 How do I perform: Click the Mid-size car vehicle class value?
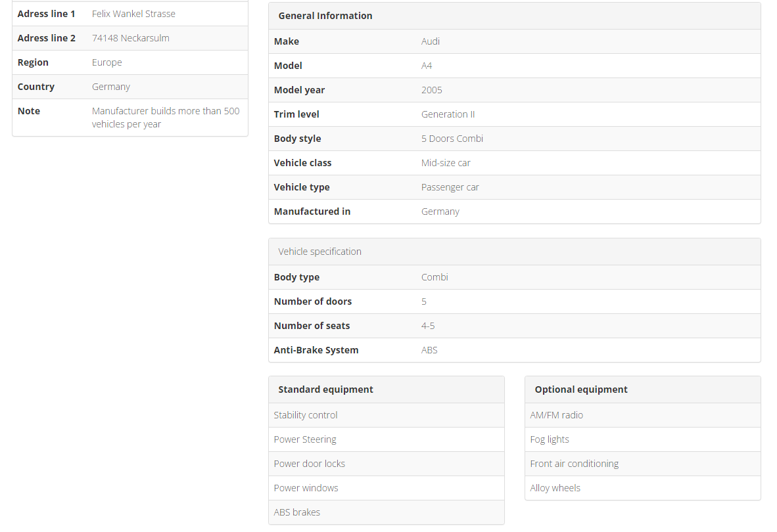tap(446, 163)
